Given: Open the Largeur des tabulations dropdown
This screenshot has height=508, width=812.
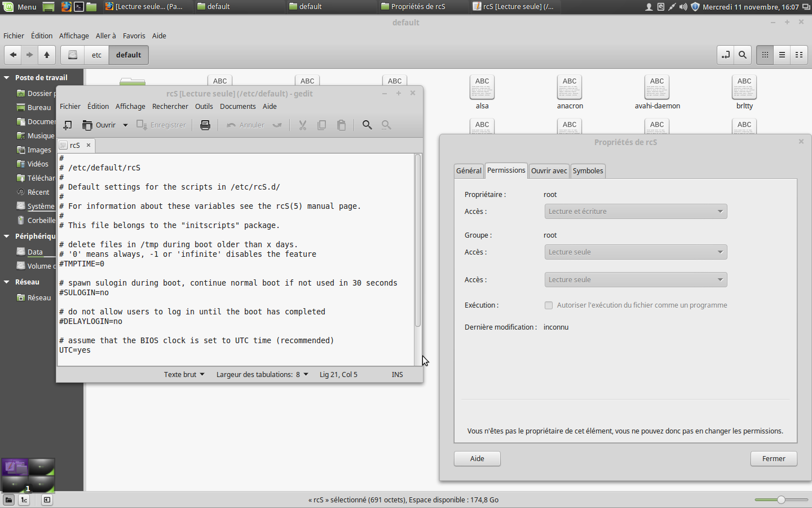Looking at the screenshot, I should 262,374.
